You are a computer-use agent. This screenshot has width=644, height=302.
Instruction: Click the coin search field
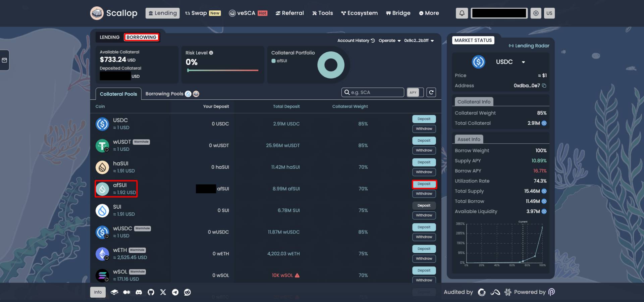(373, 92)
